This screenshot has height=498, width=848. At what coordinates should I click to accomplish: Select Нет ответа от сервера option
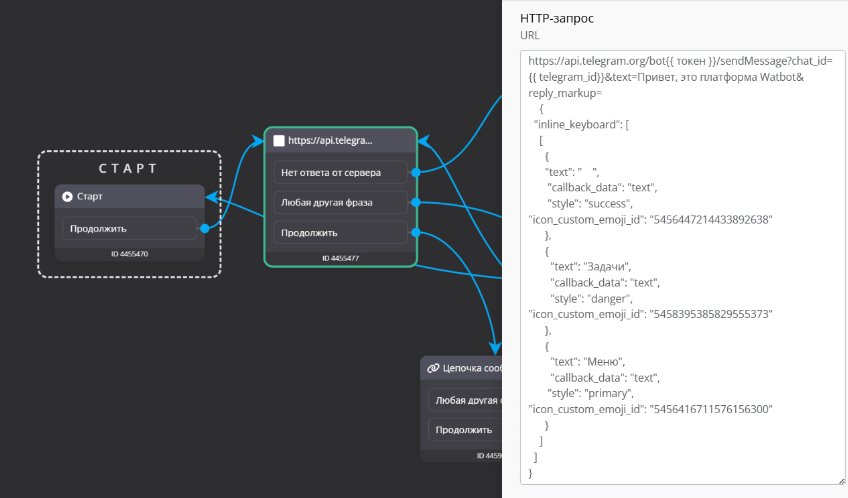(340, 172)
